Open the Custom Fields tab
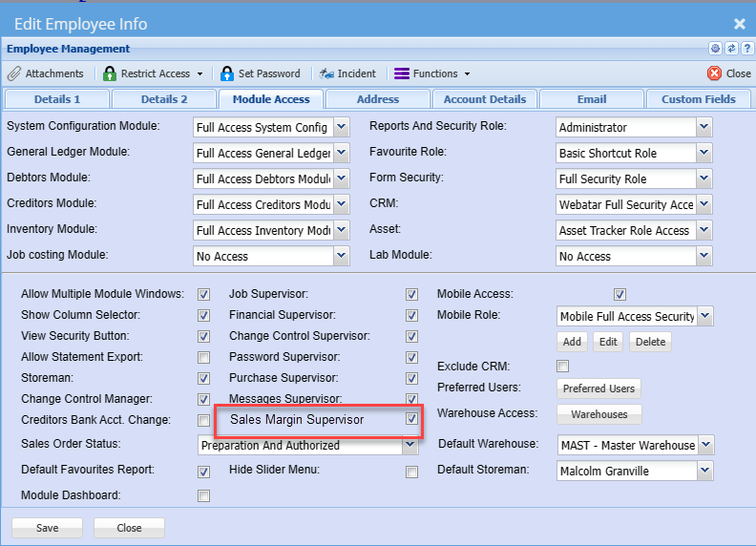Screen dimensions: 756x546 click(699, 99)
